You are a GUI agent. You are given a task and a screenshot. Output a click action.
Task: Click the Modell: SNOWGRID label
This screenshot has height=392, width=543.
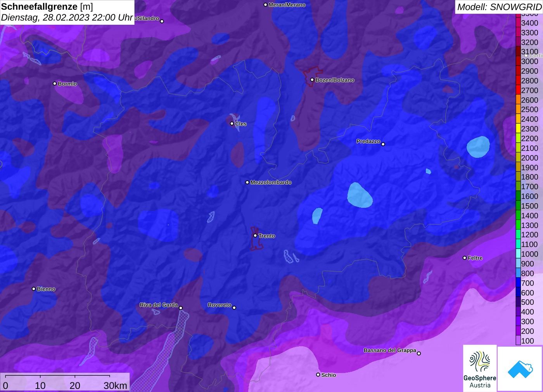coord(499,7)
